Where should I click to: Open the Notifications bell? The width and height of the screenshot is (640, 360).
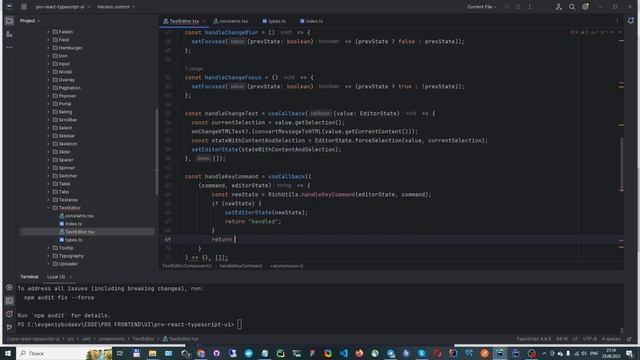[x=631, y=21]
